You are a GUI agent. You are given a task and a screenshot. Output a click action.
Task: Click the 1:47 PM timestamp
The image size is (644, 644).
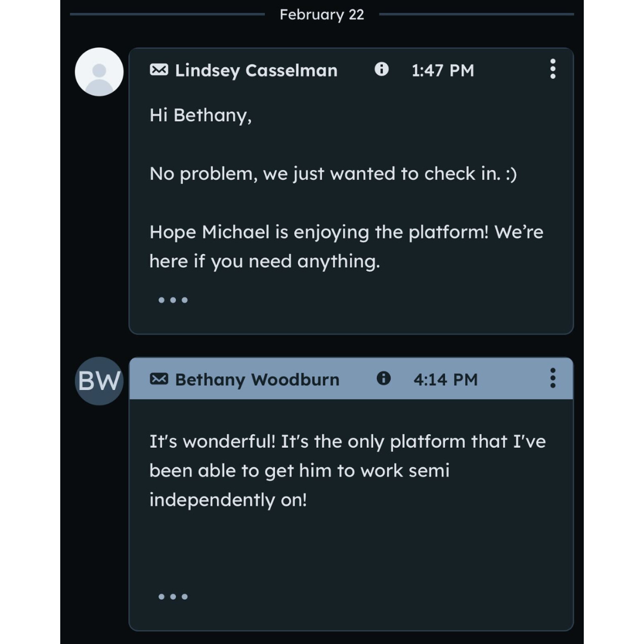(442, 70)
